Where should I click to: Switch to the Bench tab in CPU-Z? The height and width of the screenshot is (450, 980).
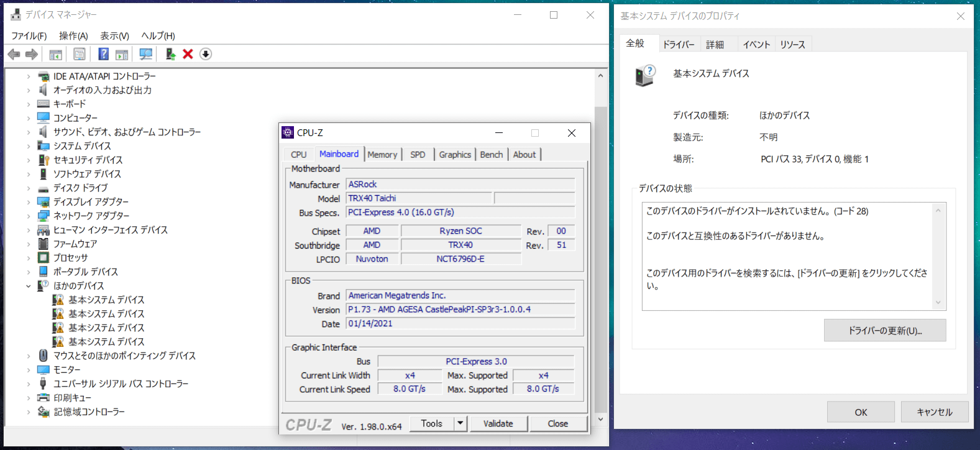pos(492,155)
